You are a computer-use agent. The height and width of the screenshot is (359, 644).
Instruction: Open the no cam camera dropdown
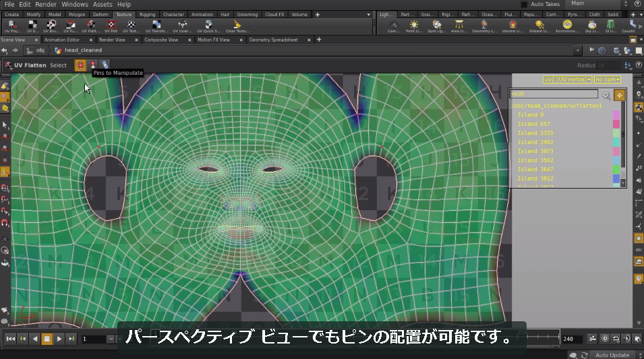coord(607,79)
